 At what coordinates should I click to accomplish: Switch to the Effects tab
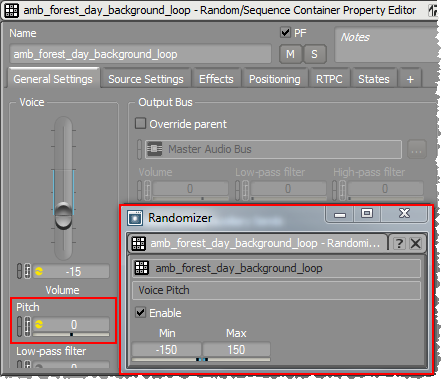[216, 79]
